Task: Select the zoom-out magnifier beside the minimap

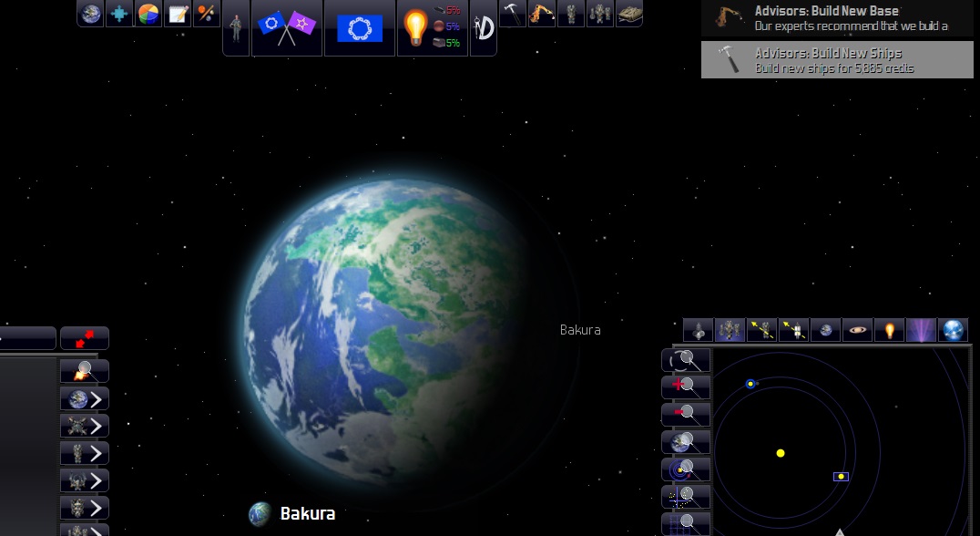Action: click(686, 413)
